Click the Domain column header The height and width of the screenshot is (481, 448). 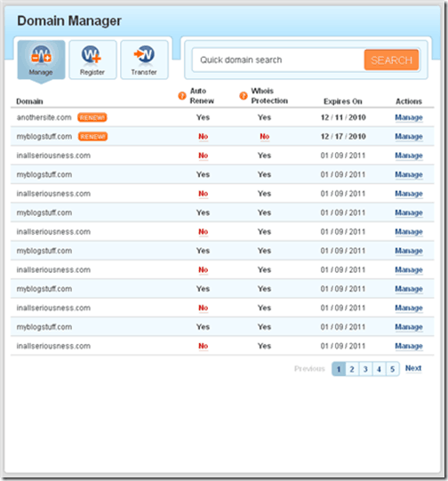[x=29, y=101]
